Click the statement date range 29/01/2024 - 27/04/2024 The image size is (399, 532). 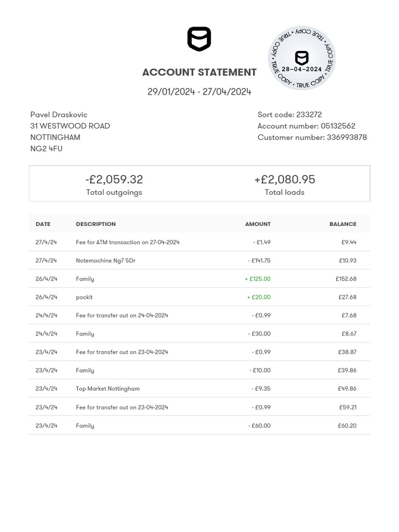click(199, 92)
